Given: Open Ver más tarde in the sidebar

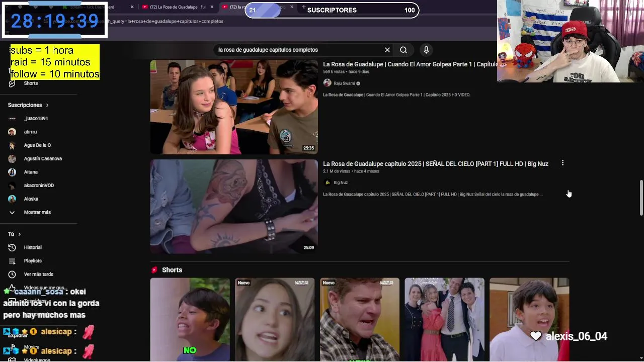Looking at the screenshot, I should 38,274.
